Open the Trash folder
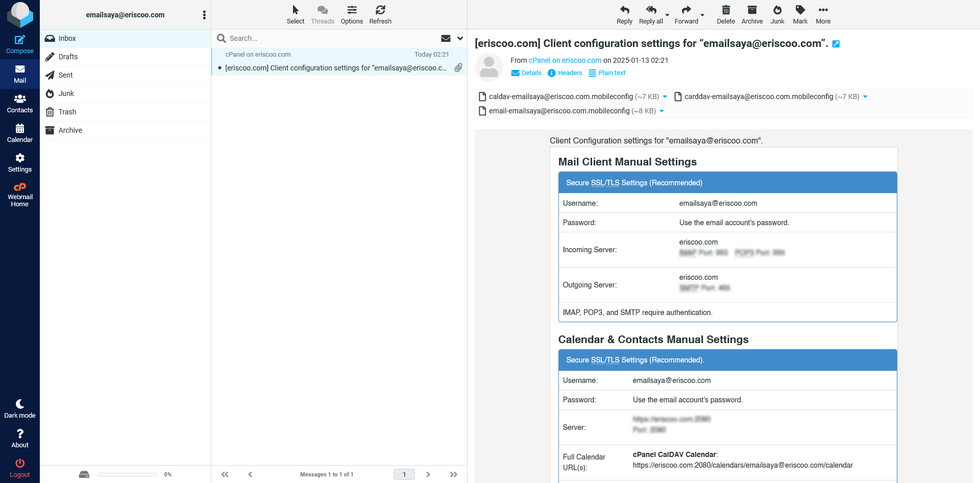The height and width of the screenshot is (483, 980). (x=67, y=112)
